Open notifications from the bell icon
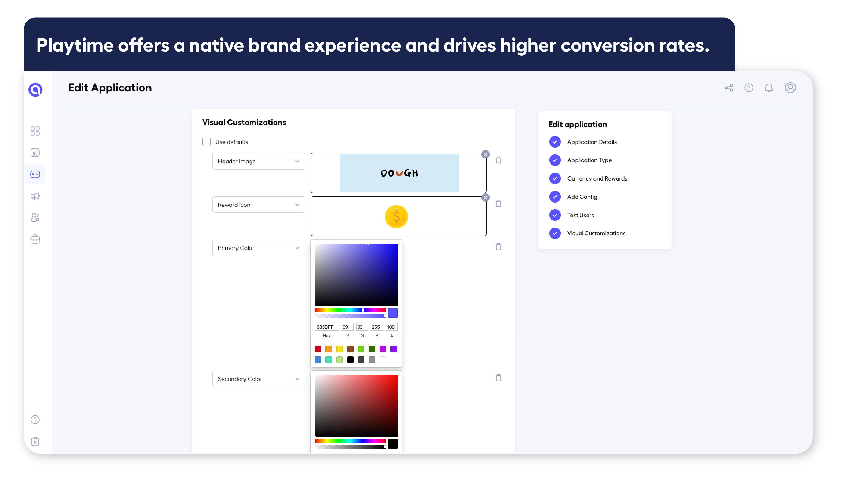This screenshot has height=481, width=868. pyautogui.click(x=769, y=88)
